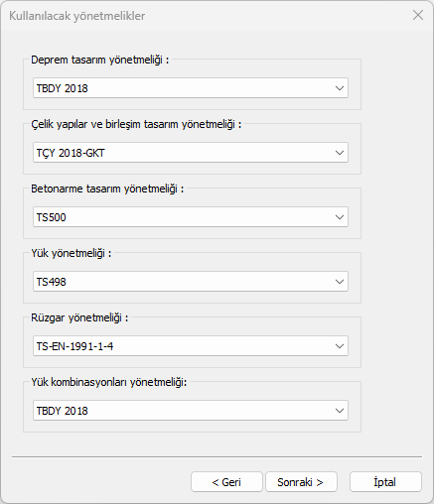Click the Betonarme tasarım yönetmeliği label

[107, 189]
